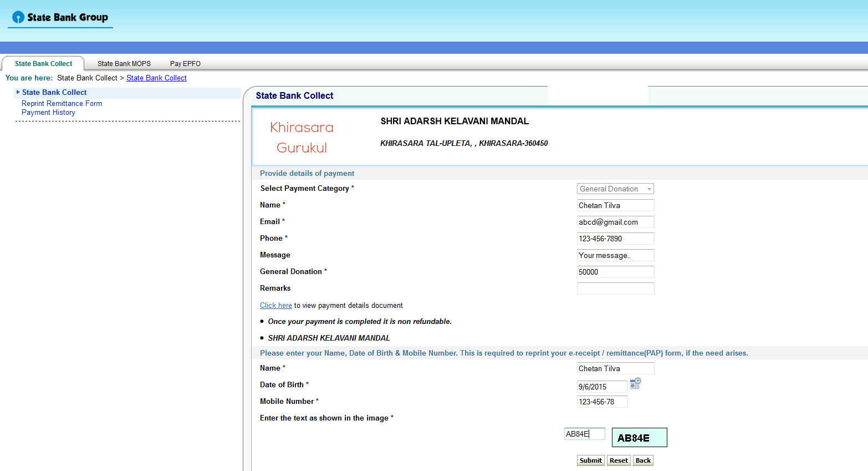Open the Date of Birth calendar picker icon

635,383
